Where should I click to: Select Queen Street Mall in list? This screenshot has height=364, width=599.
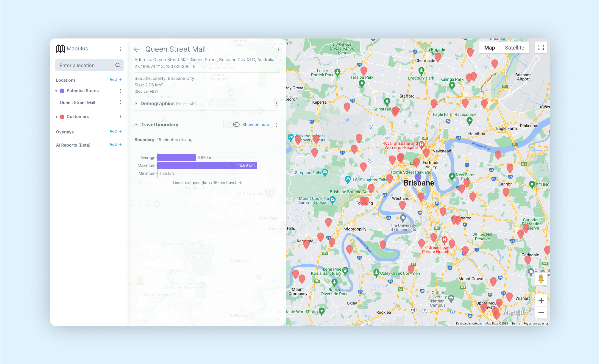point(77,102)
